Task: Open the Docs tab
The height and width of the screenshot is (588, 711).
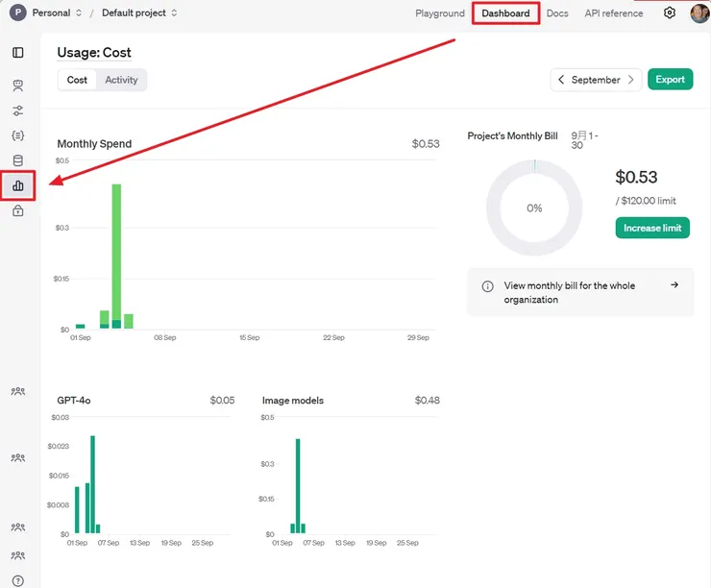Action: tap(557, 13)
